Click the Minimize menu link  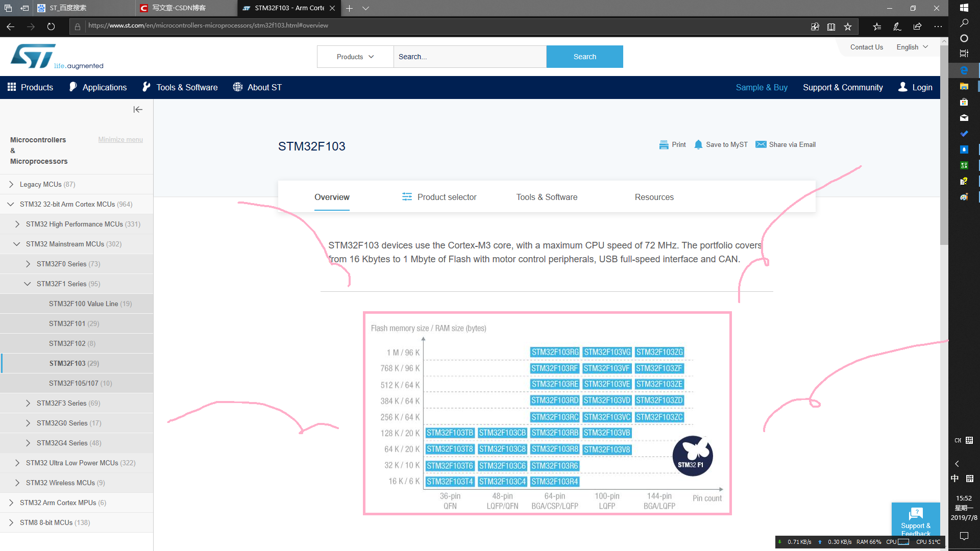[120, 140]
